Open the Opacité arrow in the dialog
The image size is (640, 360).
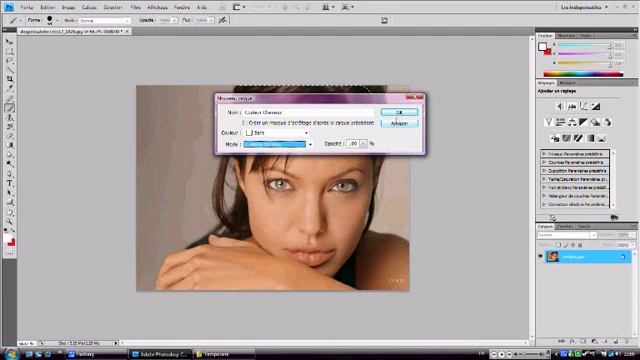(x=363, y=144)
